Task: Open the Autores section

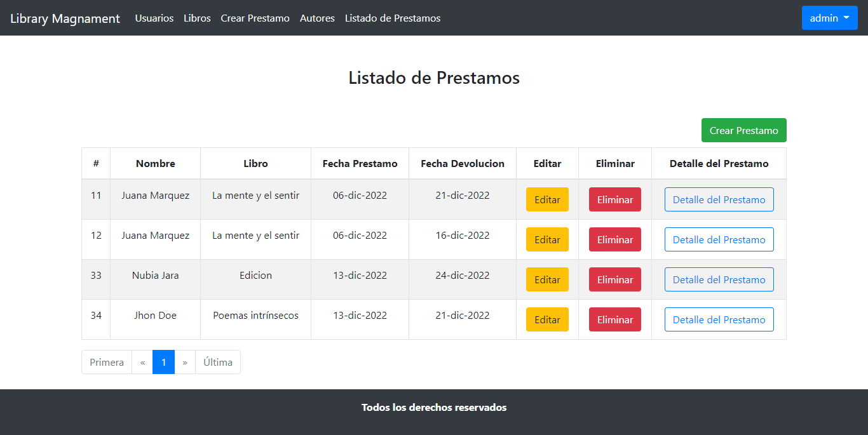Action: click(317, 18)
